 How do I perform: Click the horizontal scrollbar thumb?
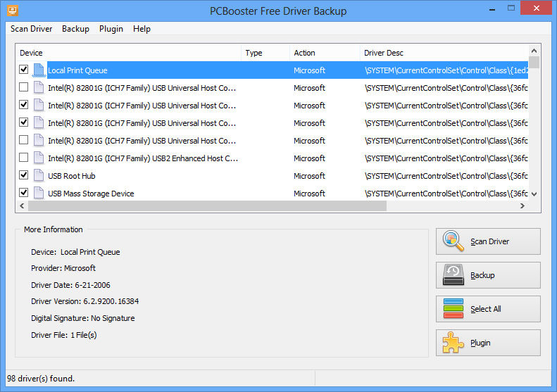[207, 206]
